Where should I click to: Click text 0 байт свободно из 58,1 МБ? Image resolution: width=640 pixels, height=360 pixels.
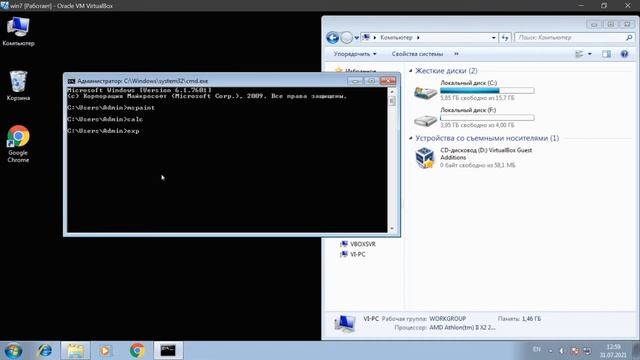click(x=478, y=165)
